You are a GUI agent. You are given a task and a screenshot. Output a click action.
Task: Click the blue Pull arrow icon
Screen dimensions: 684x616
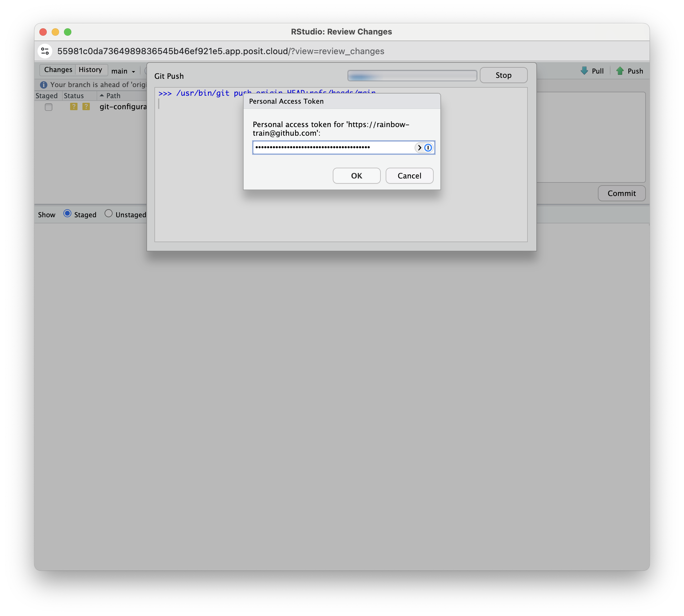click(x=584, y=71)
